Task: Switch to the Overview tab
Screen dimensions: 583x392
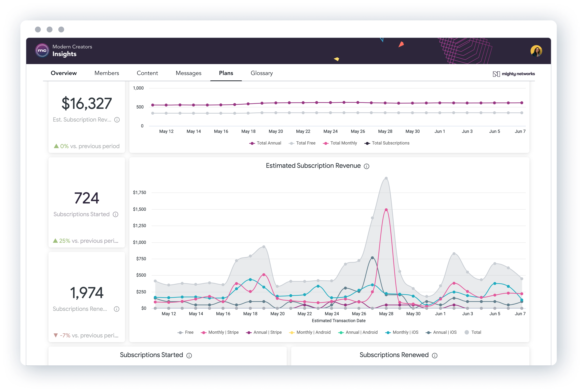Action: tap(64, 73)
